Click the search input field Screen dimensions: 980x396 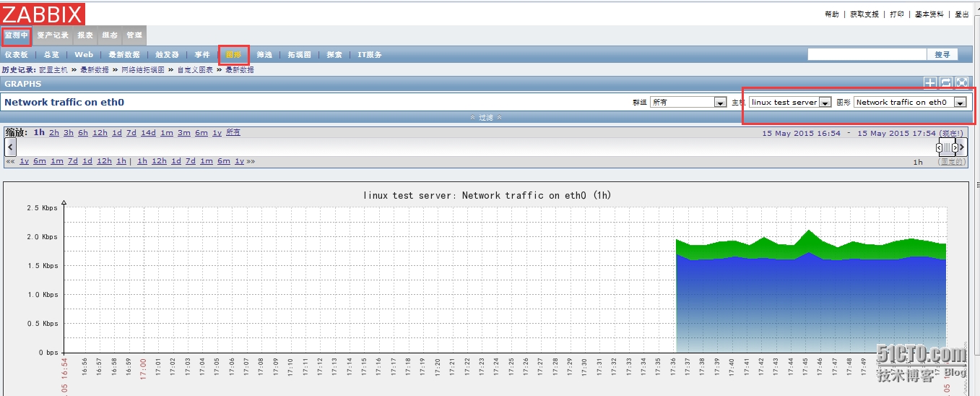pyautogui.click(x=867, y=54)
